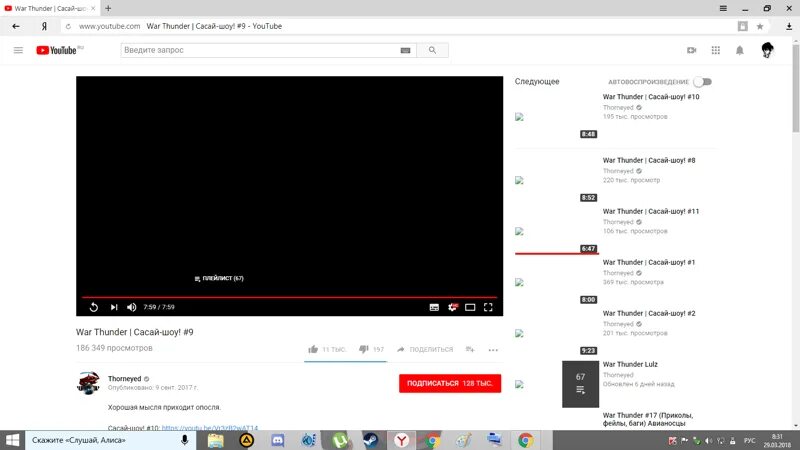Toggle reader mode icon in address bar
The image size is (800, 450).
click(742, 26)
